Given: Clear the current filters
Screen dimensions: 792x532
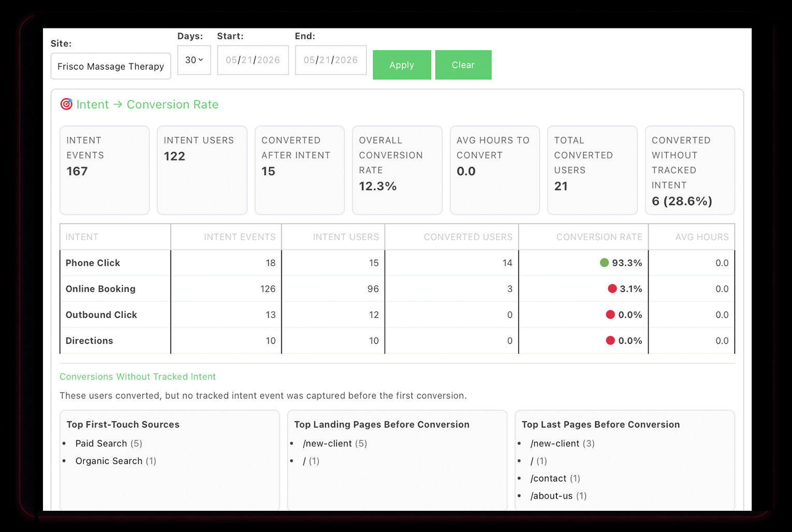Looking at the screenshot, I should pyautogui.click(x=463, y=65).
